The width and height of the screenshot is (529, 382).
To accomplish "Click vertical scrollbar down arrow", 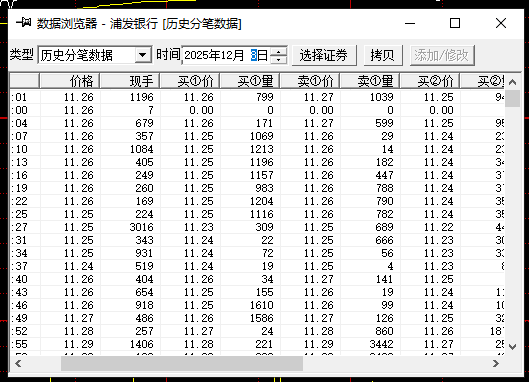I will click(512, 347).
